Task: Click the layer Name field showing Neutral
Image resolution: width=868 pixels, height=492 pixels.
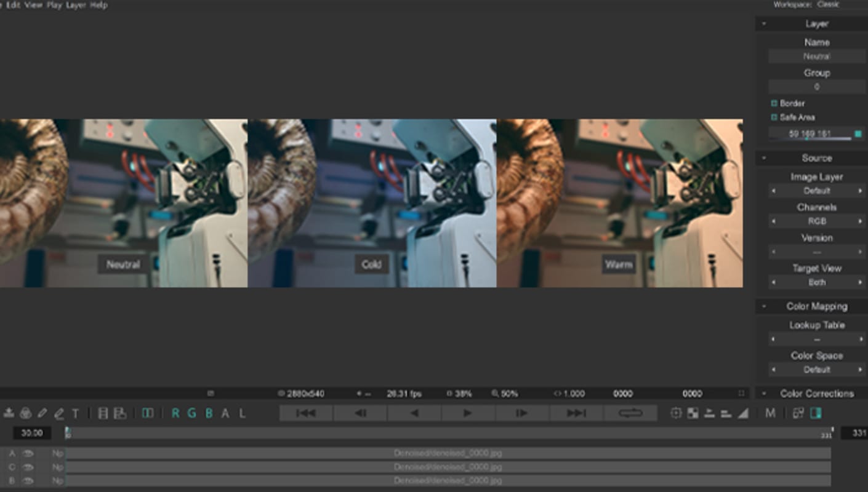Action: (x=816, y=56)
